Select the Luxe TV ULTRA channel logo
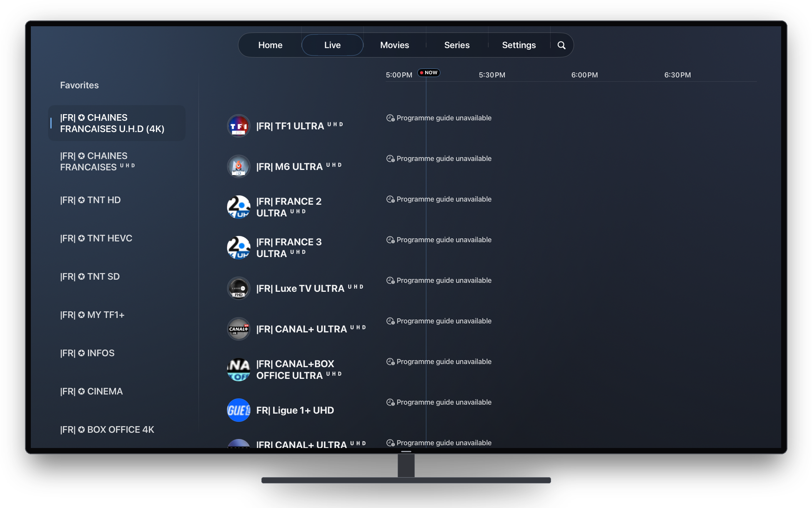 coord(238,288)
